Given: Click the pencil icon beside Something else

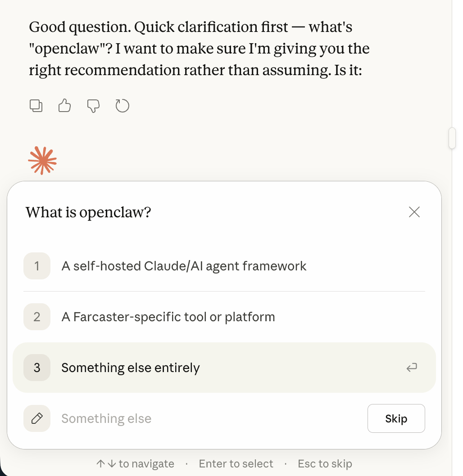Looking at the screenshot, I should click(37, 419).
